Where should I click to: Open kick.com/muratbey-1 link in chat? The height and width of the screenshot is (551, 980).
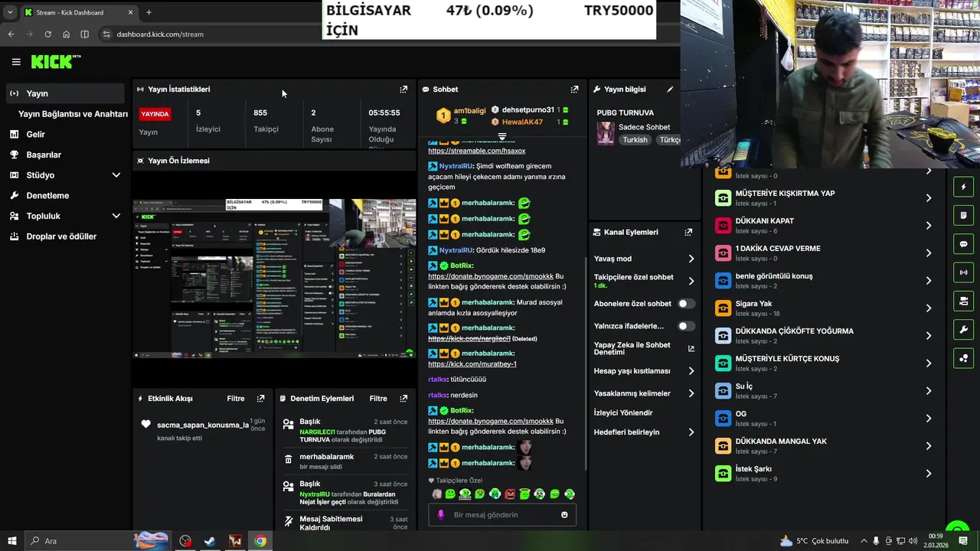472,364
